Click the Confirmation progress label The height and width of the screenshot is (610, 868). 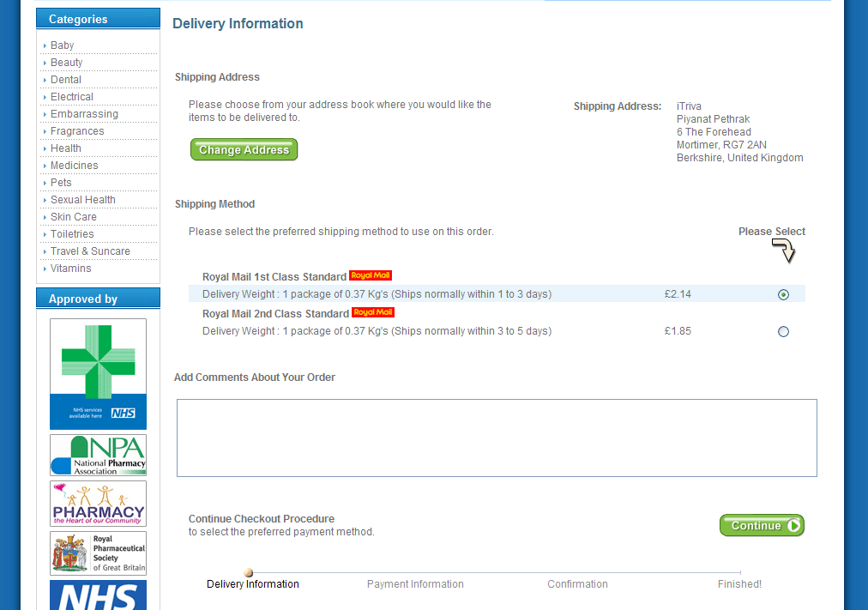tap(577, 584)
